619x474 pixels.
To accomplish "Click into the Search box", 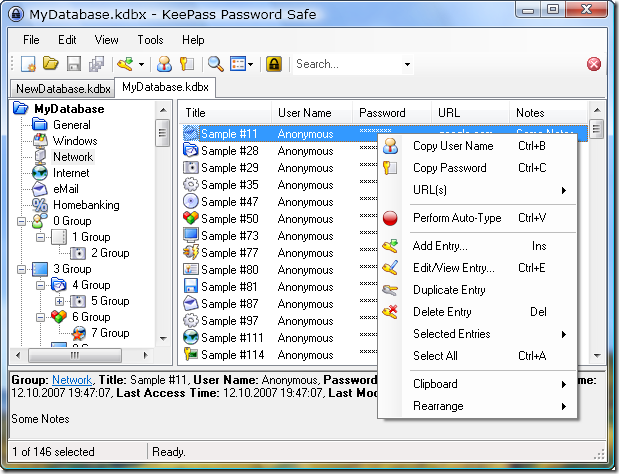I will tap(347, 64).
